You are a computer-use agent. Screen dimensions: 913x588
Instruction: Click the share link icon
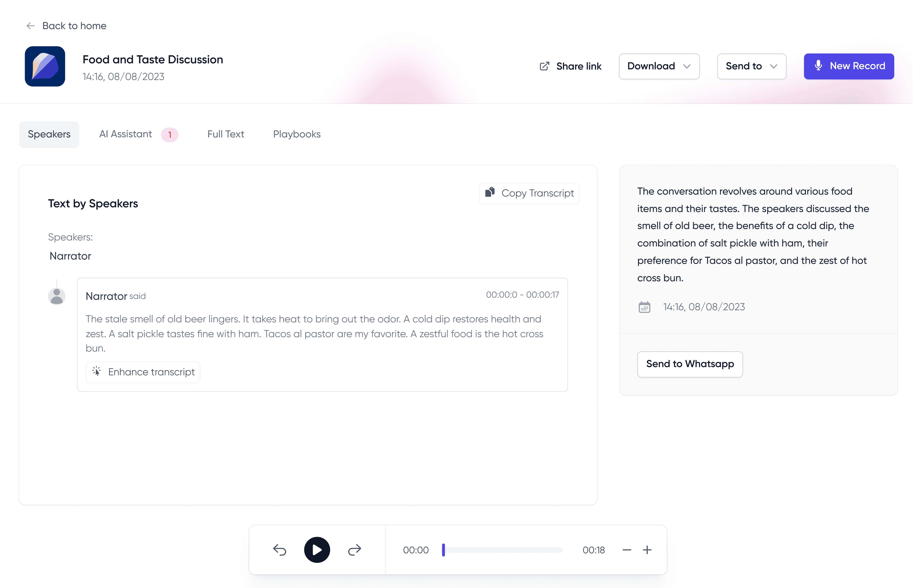click(x=544, y=66)
